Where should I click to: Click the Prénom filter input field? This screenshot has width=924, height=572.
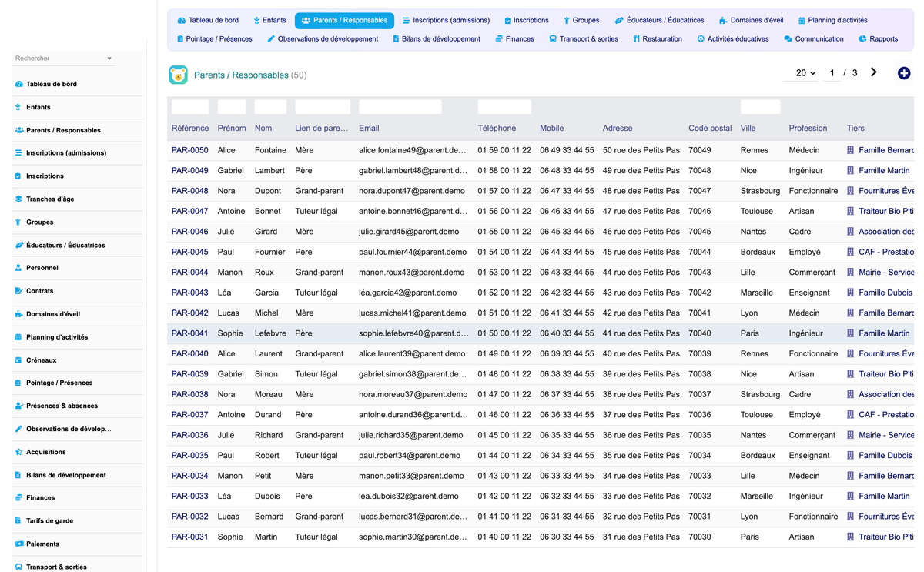pyautogui.click(x=232, y=107)
